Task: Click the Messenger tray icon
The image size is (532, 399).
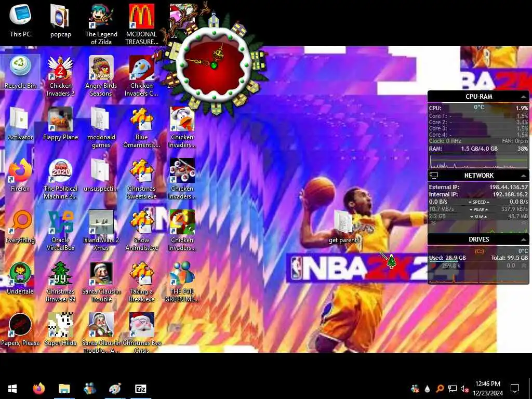Action: click(x=415, y=389)
